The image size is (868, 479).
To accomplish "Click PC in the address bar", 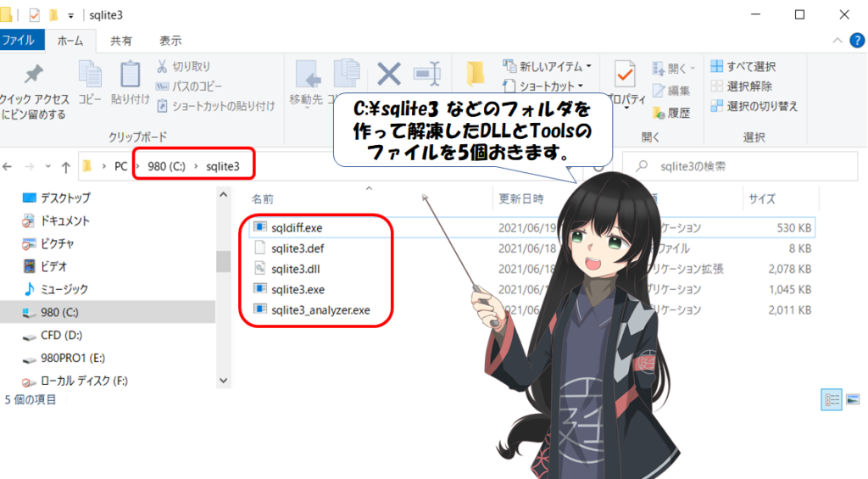I will coord(120,166).
